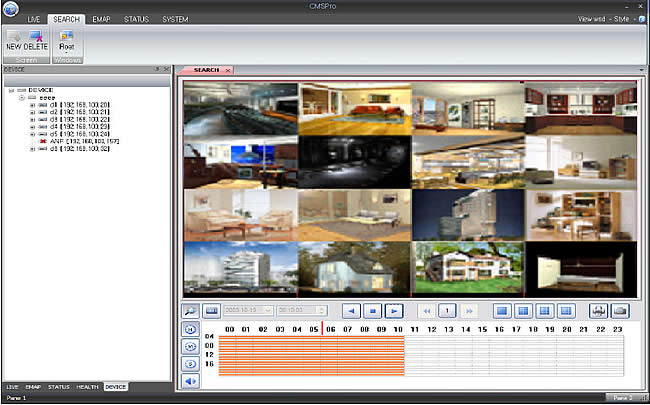Click orange recorded bar in the timeline

[311, 356]
